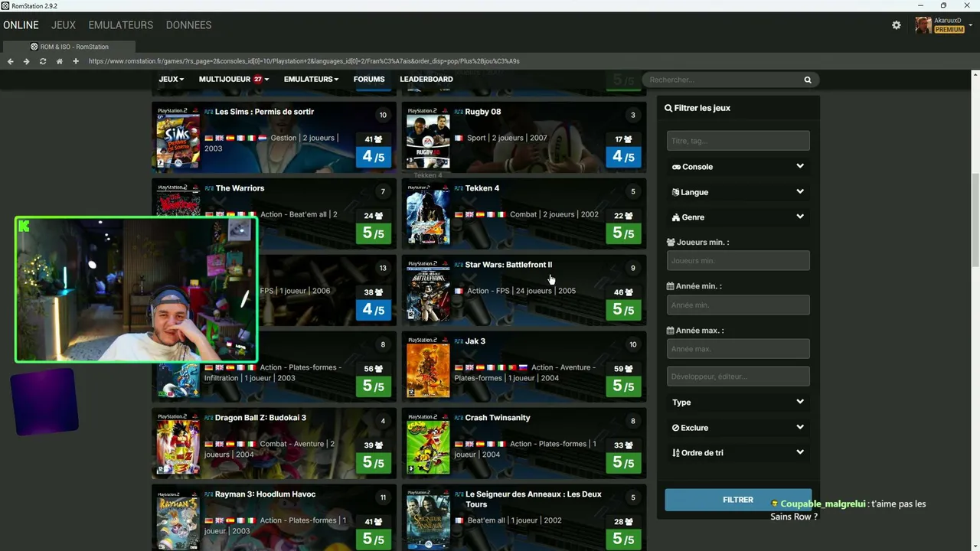Click the RomStation logo in the title bar
This screenshot has height=551, width=980.
click(x=5, y=5)
